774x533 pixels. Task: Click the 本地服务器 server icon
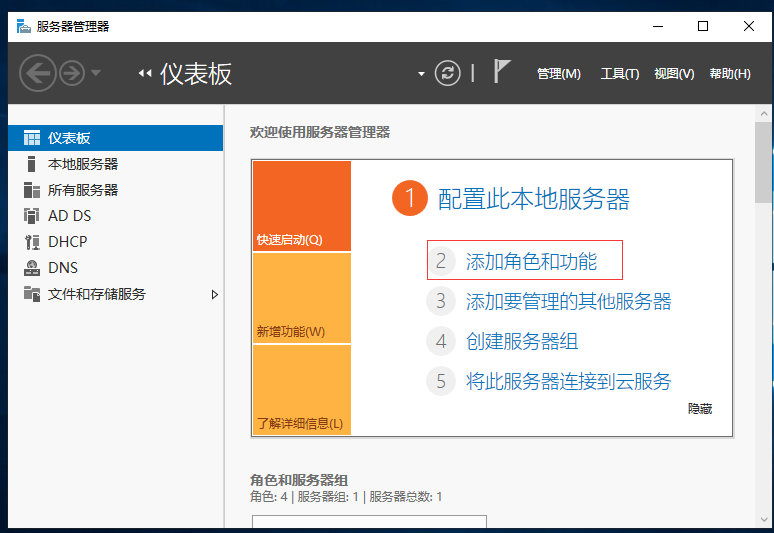point(32,164)
